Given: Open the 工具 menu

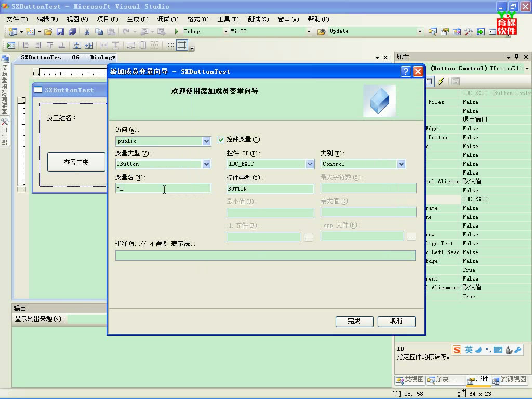Looking at the screenshot, I should pyautogui.click(x=228, y=19).
